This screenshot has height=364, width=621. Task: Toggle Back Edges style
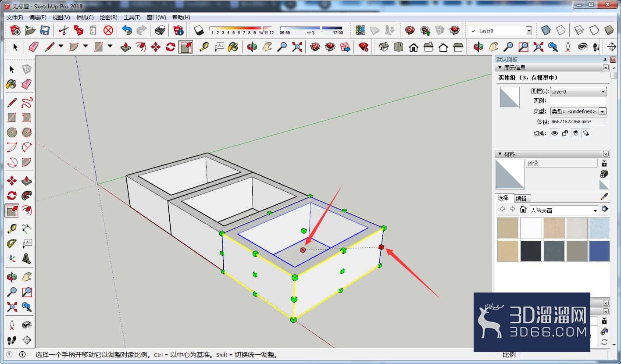coord(561,30)
